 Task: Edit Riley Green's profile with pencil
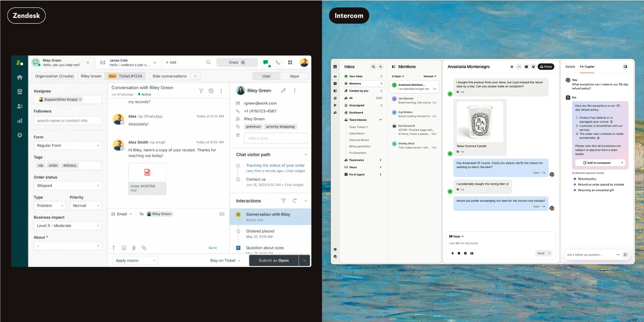click(x=283, y=91)
